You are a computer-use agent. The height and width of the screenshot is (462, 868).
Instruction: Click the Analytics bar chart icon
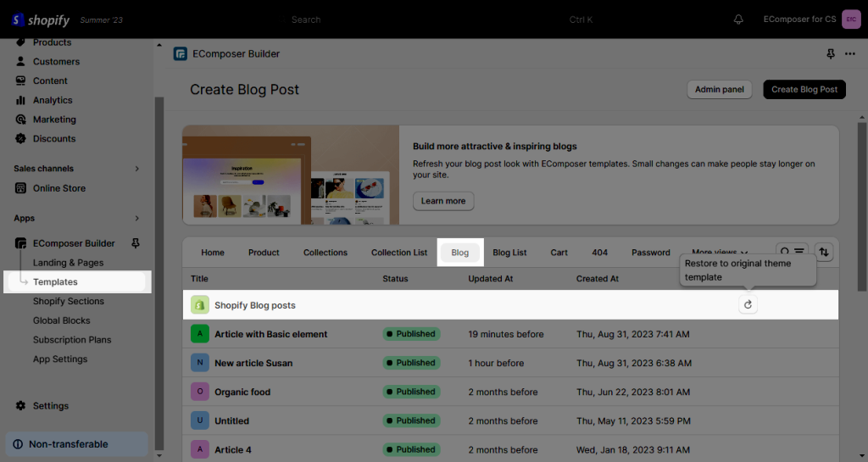(x=20, y=100)
